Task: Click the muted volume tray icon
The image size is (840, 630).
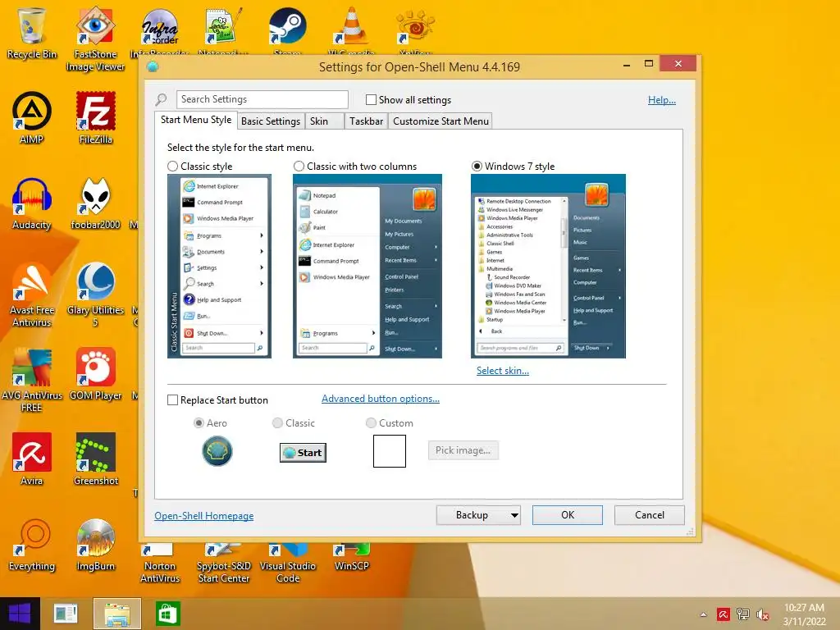Action: point(762,614)
